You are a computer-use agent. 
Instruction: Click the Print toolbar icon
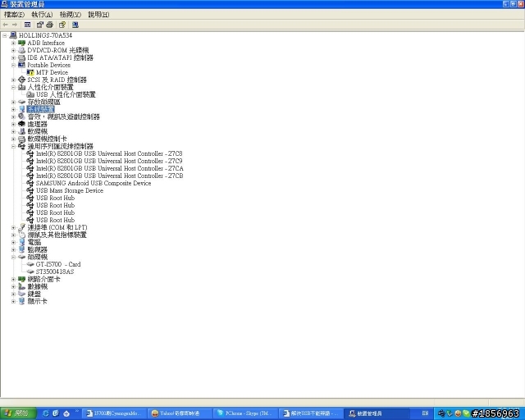pos(49,25)
